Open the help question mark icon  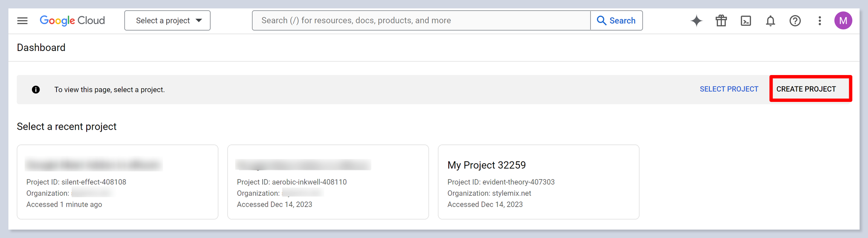[x=795, y=21]
